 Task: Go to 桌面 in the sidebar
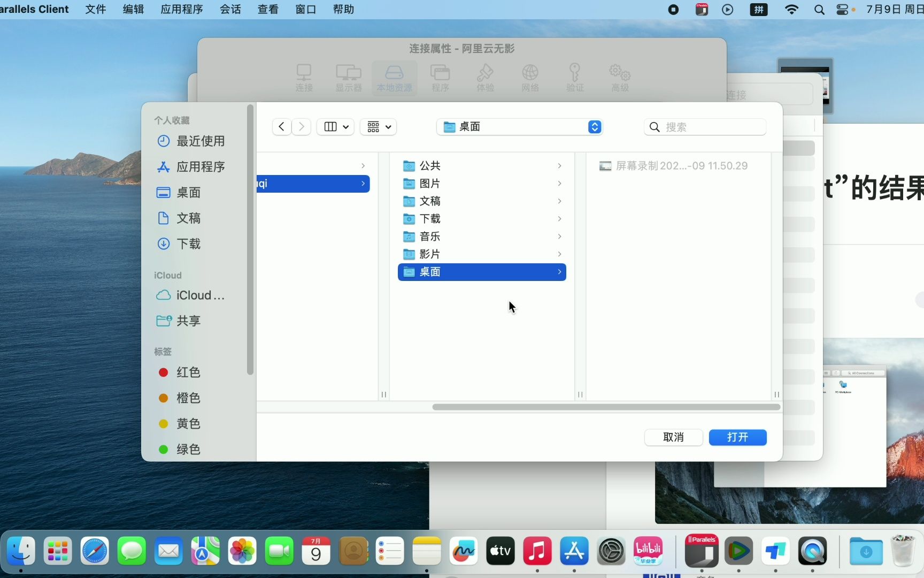[179, 193]
